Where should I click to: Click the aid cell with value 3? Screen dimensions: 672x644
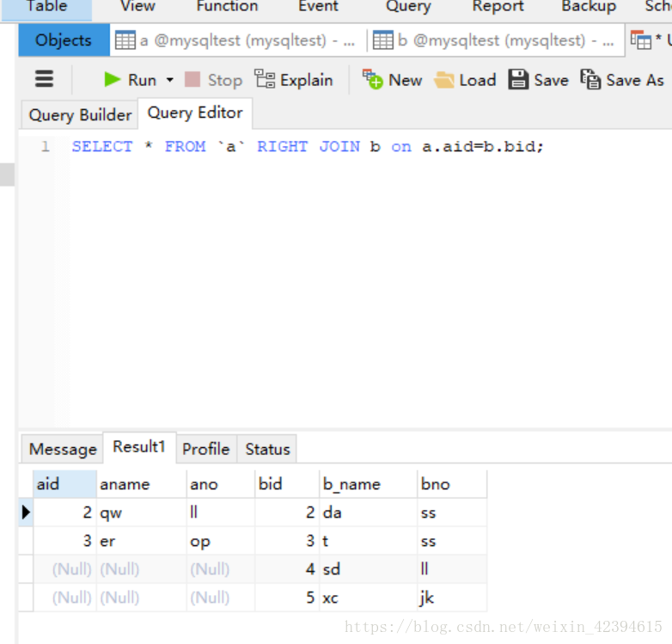point(64,541)
